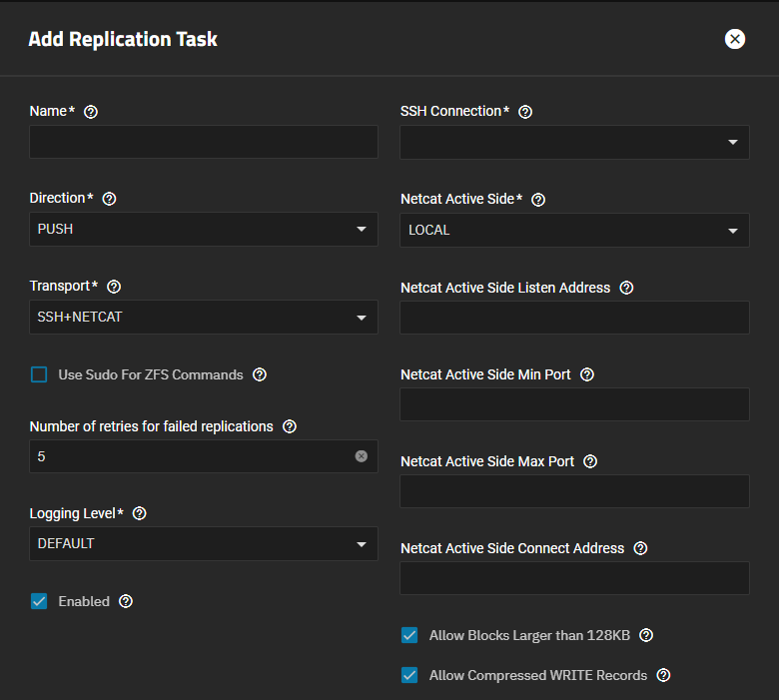The image size is (779, 700).
Task: Show help for Direction field
Action: (x=110, y=199)
